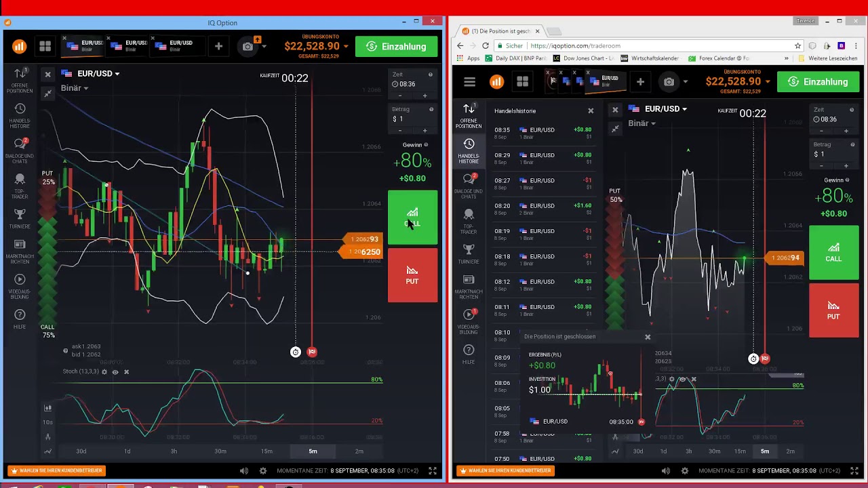The image size is (868, 488).
Task: Select 30m timeframe in left window
Action: point(220,451)
